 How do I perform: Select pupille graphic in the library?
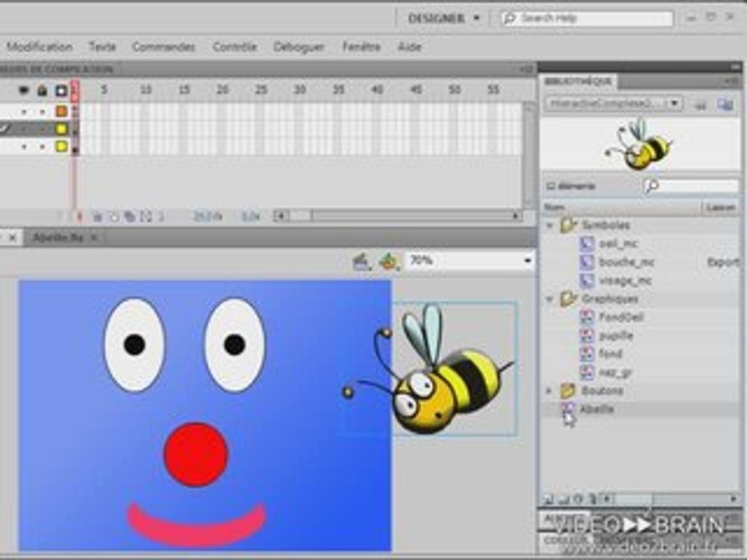click(615, 336)
